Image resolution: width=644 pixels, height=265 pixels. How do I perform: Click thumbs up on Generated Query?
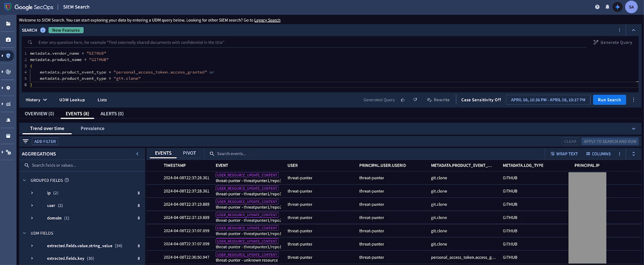click(x=403, y=100)
